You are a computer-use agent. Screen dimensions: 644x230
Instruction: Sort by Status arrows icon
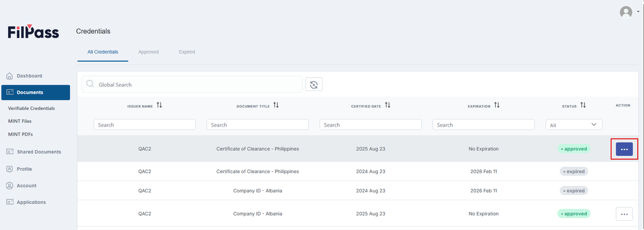(x=583, y=106)
